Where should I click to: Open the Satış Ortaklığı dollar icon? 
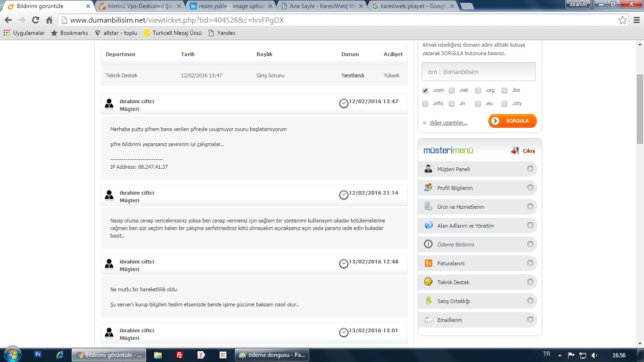tap(428, 301)
